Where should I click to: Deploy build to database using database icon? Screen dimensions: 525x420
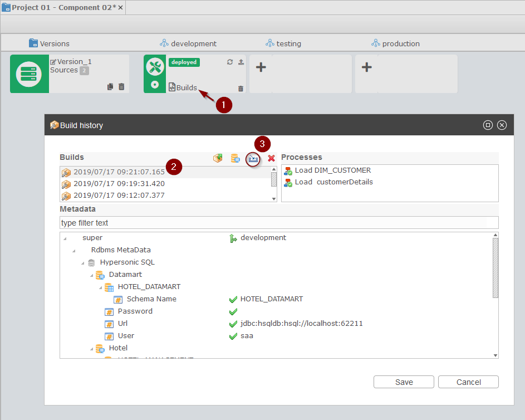[235, 158]
